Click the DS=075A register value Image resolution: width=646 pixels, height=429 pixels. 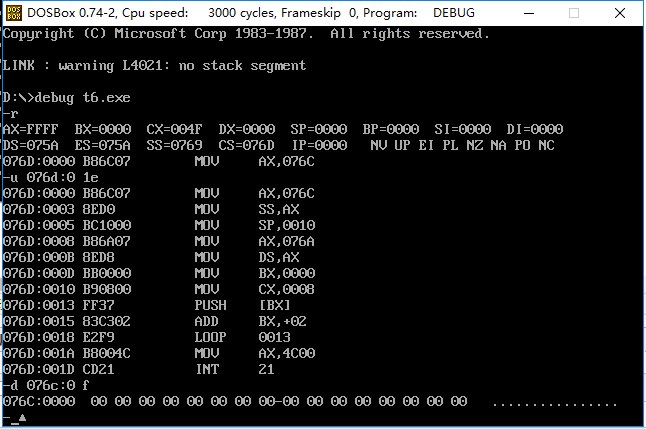[30, 145]
